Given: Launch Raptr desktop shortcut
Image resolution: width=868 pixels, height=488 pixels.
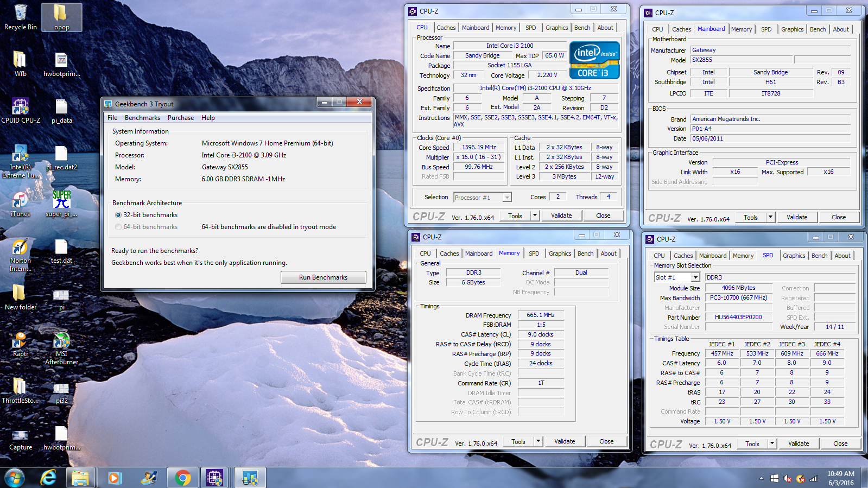Looking at the screenshot, I should pos(20,344).
